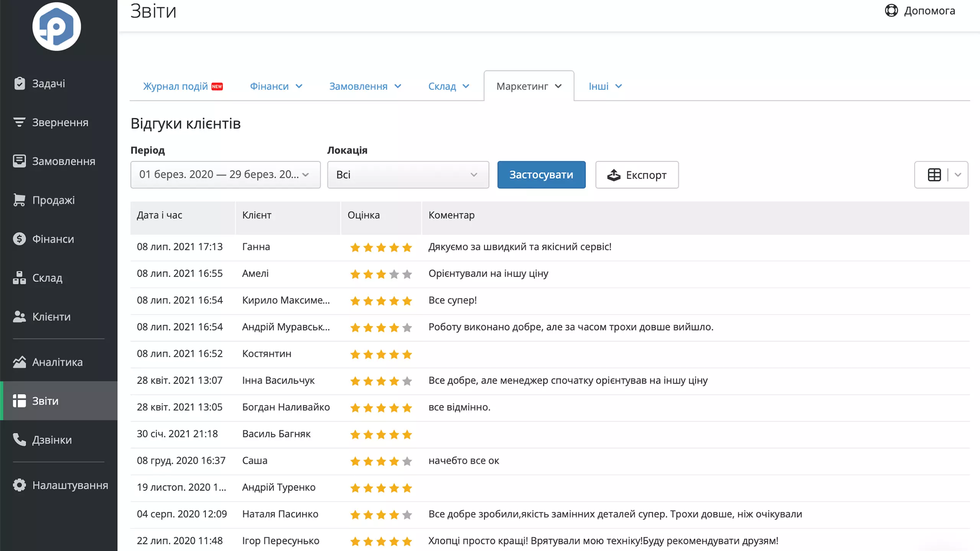Expand the Склад reports tab chevron
The image size is (980, 551).
(x=466, y=86)
